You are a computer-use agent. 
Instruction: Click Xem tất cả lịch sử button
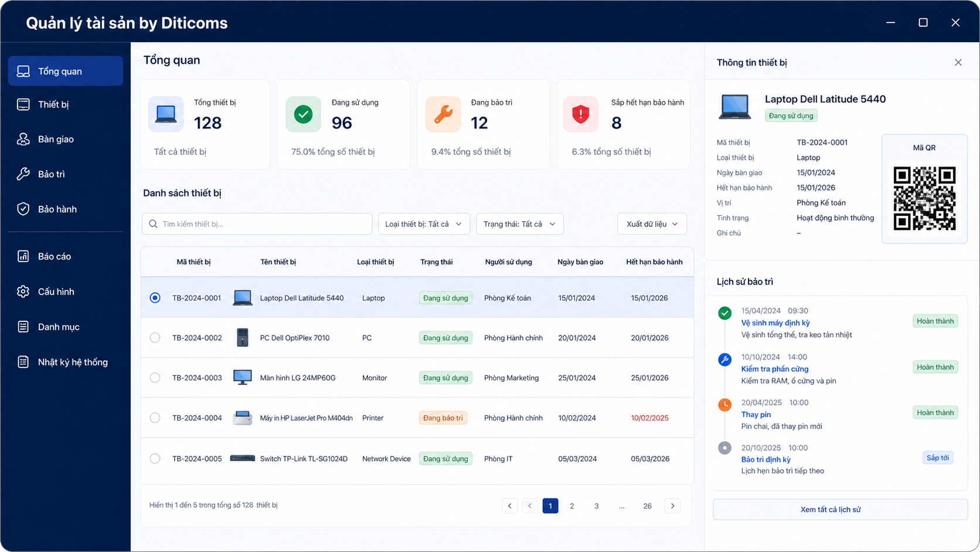(840, 509)
